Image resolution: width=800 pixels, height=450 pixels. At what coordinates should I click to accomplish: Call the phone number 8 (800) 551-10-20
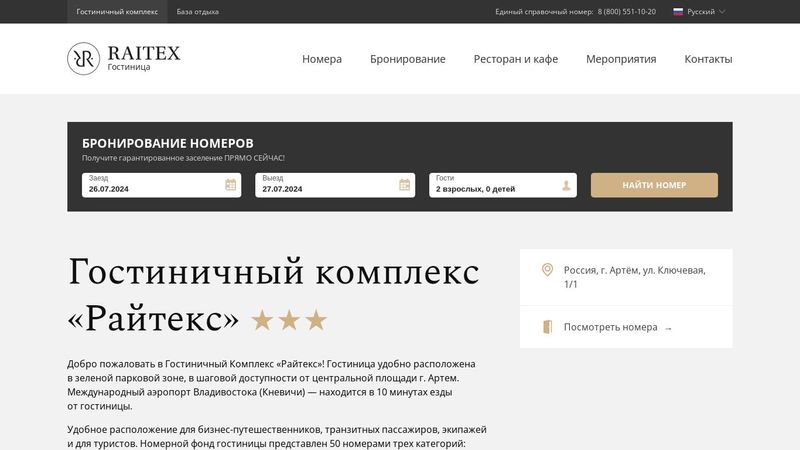click(627, 12)
